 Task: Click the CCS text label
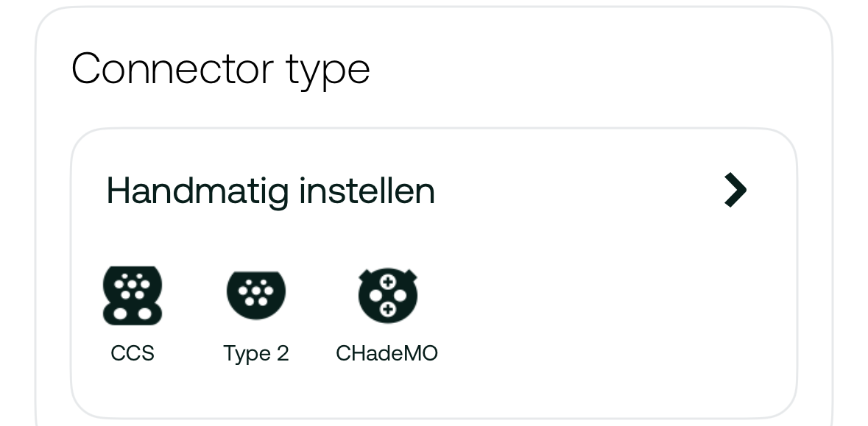(133, 353)
